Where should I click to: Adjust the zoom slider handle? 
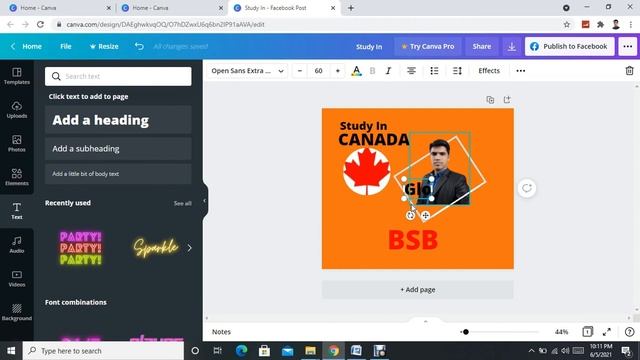coord(466,332)
